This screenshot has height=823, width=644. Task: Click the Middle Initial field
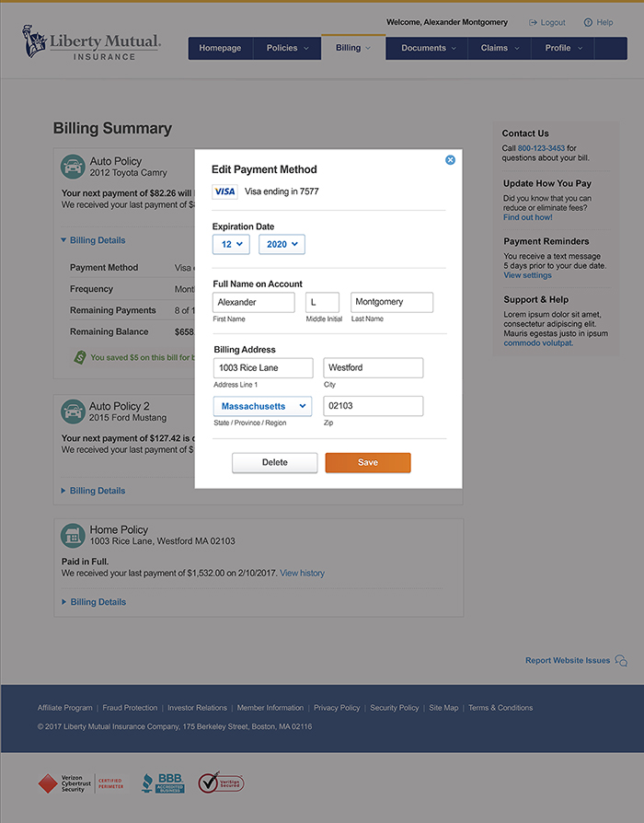[323, 302]
